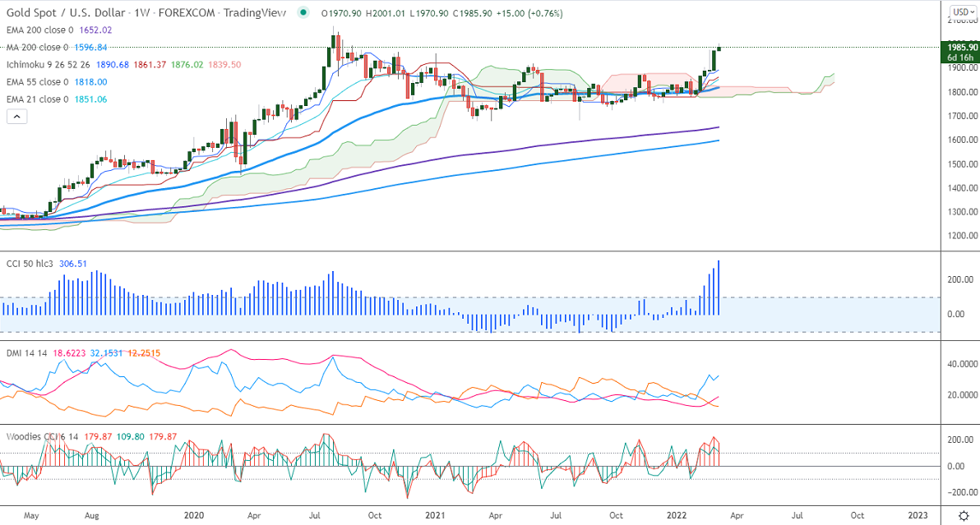Click the Woodies CCI -200.00 scale label
Screen dimensions: 980x525
click(x=962, y=492)
